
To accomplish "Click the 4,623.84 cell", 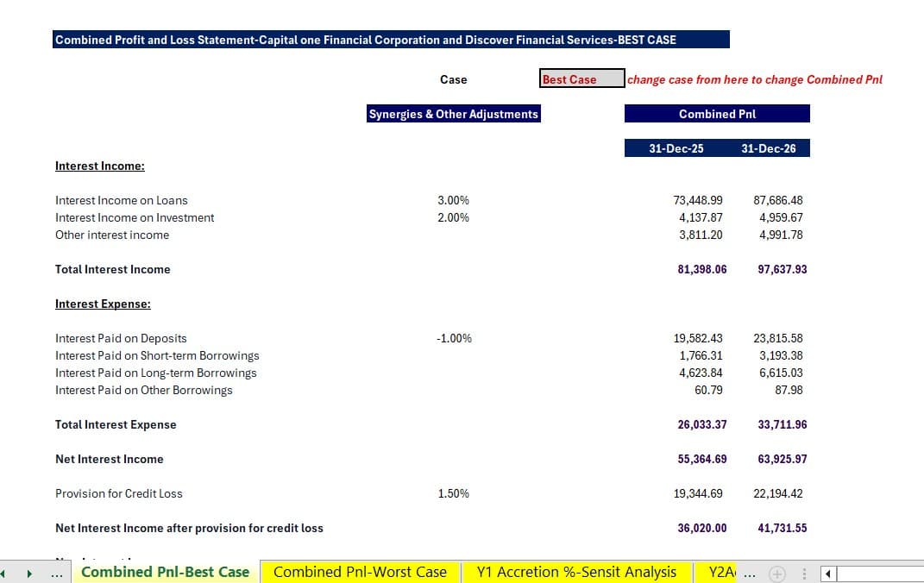I will (x=701, y=373).
